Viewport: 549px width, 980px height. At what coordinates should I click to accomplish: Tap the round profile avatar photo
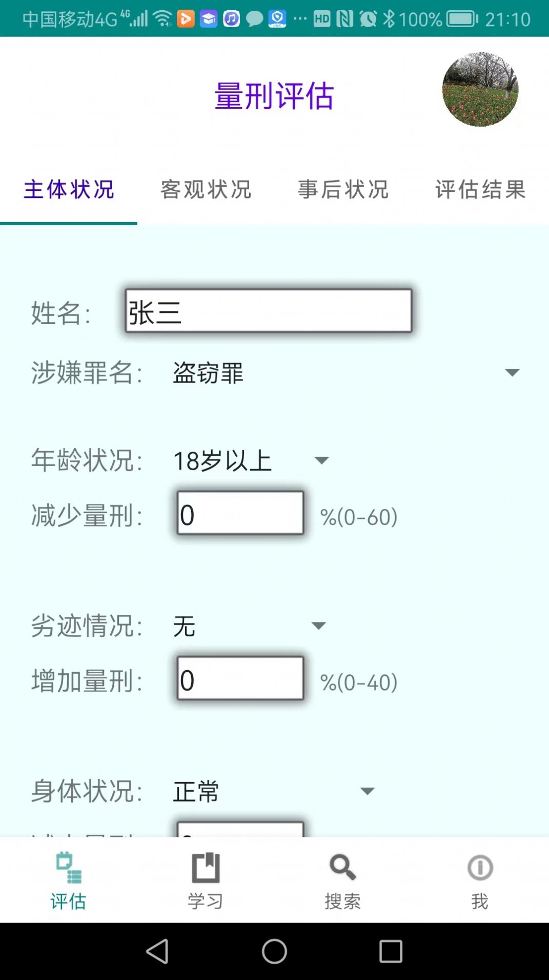tap(480, 89)
